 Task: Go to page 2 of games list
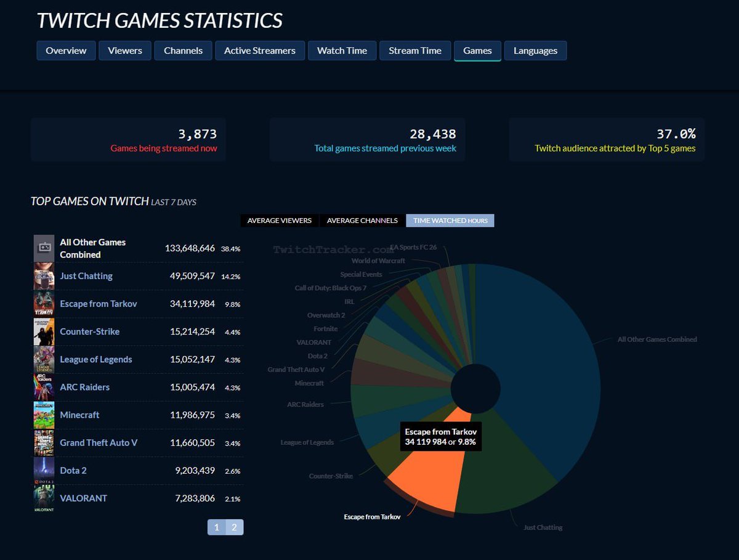235,527
